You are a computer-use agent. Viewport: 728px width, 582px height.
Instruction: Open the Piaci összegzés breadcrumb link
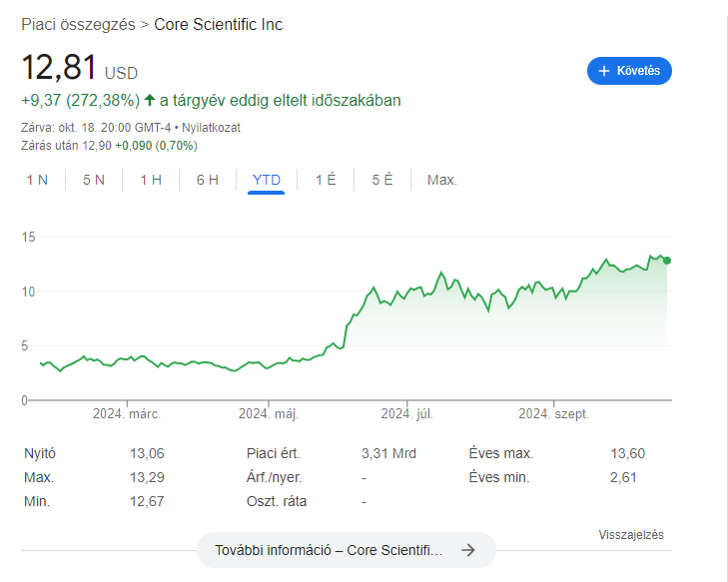tap(79, 25)
